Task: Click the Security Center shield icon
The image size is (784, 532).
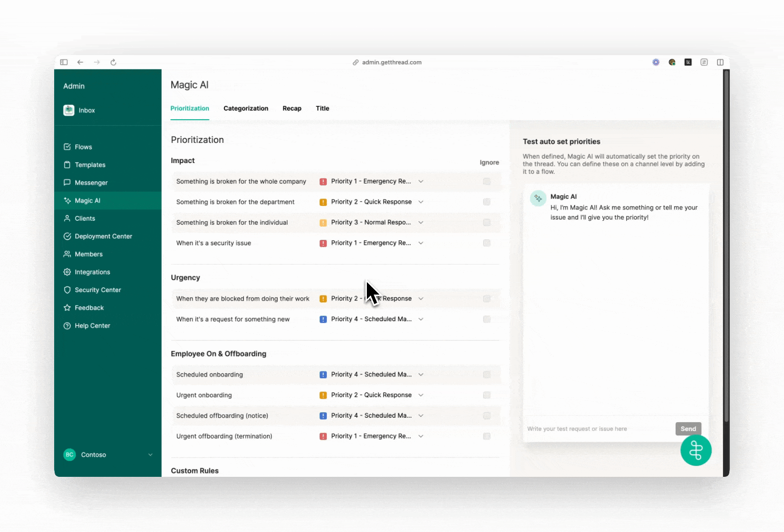Action: [67, 290]
